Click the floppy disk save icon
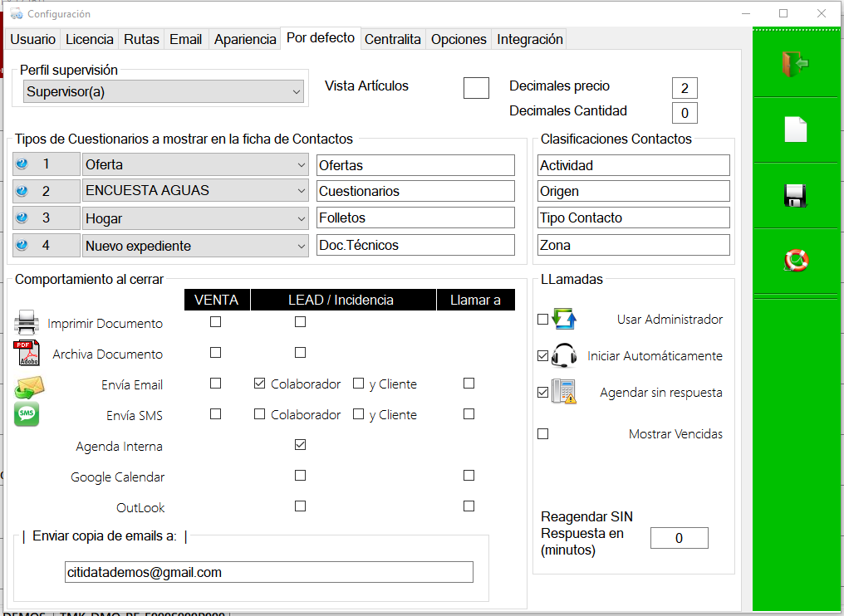 pyautogui.click(x=796, y=196)
